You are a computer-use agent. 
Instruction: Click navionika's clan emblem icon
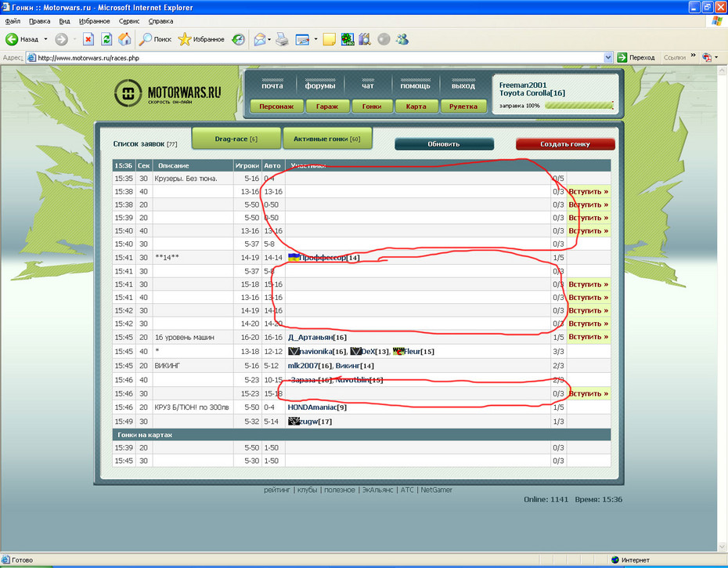click(x=294, y=352)
